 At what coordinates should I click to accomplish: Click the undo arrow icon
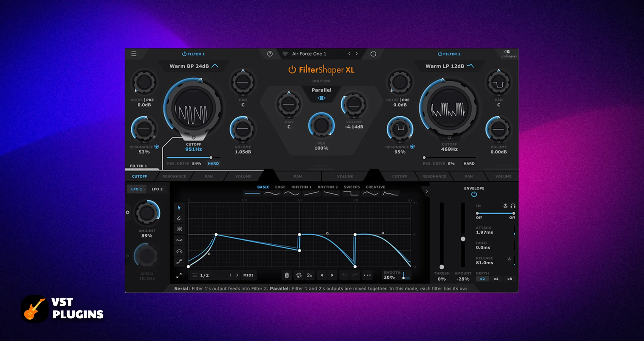[345, 275]
